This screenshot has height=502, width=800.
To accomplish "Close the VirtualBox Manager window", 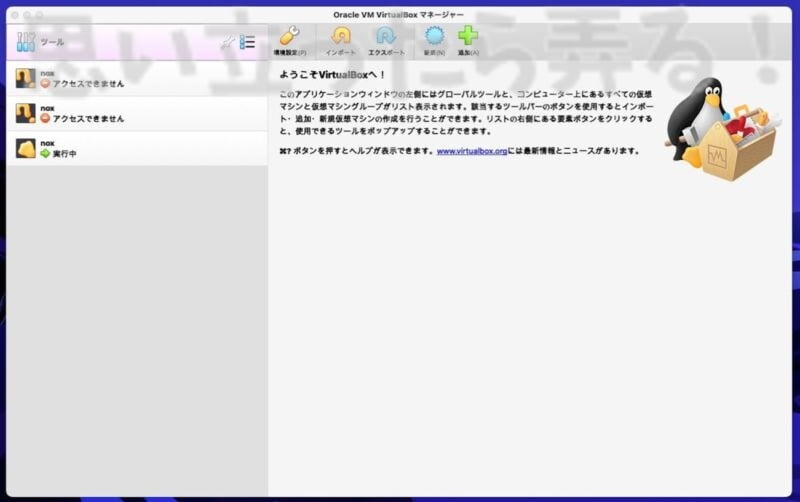I will pyautogui.click(x=15, y=15).
